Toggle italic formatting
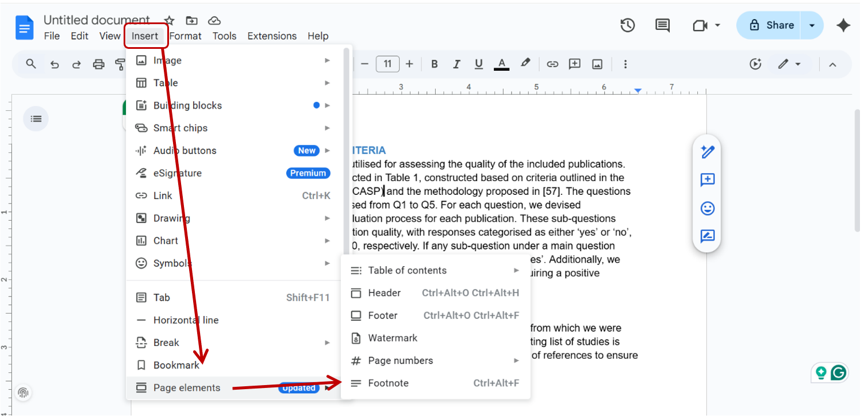This screenshot has height=419, width=868. [x=456, y=64]
